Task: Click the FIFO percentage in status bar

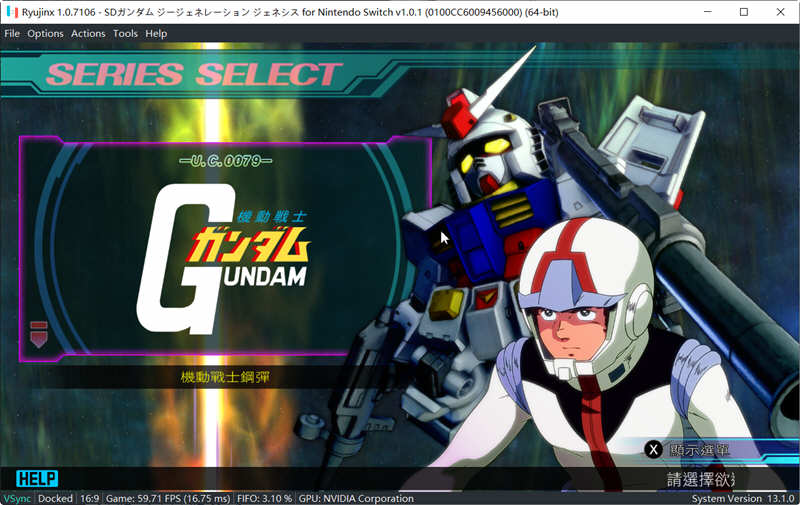Action: click(264, 498)
